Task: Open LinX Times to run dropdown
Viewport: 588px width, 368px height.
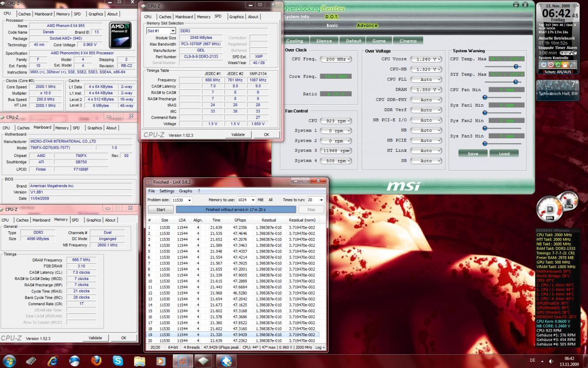Action: [321, 200]
